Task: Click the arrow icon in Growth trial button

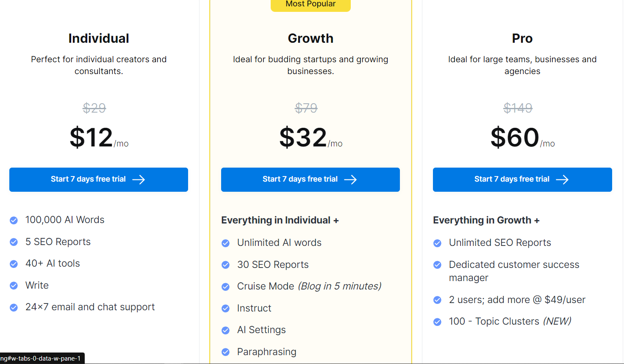Action: pos(350,179)
